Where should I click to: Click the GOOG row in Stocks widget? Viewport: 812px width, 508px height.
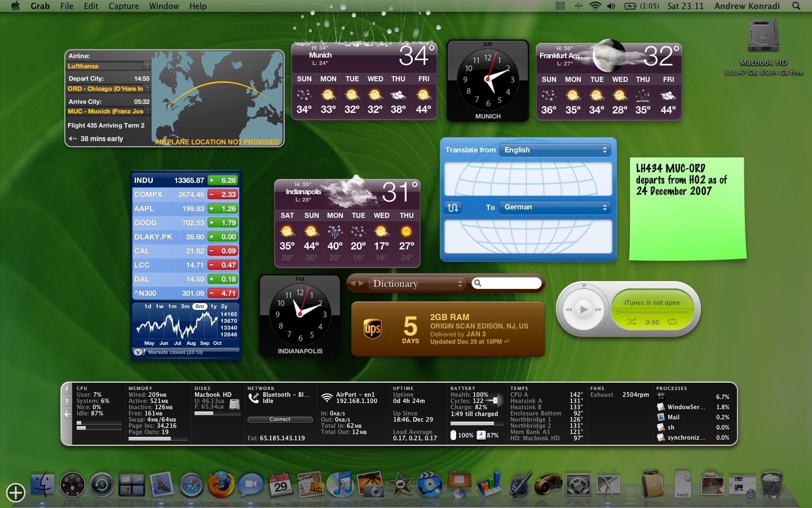tap(186, 222)
